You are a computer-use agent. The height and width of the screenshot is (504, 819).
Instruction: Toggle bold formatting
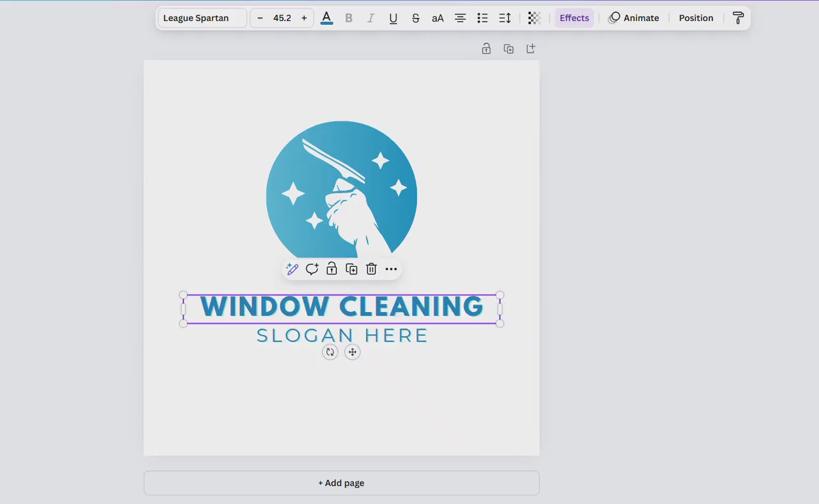(x=349, y=18)
